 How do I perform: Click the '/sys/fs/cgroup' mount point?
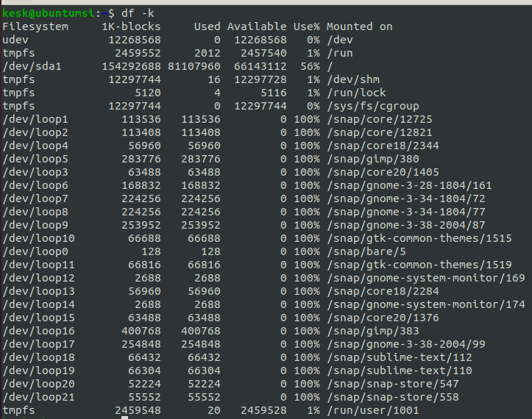click(373, 106)
